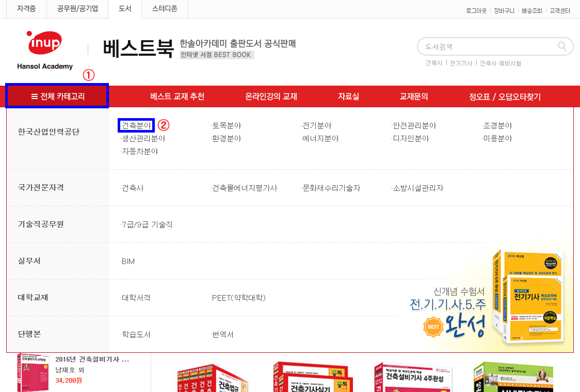Open the 장바구니 cart link
The width and height of the screenshot is (580, 392).
[504, 11]
